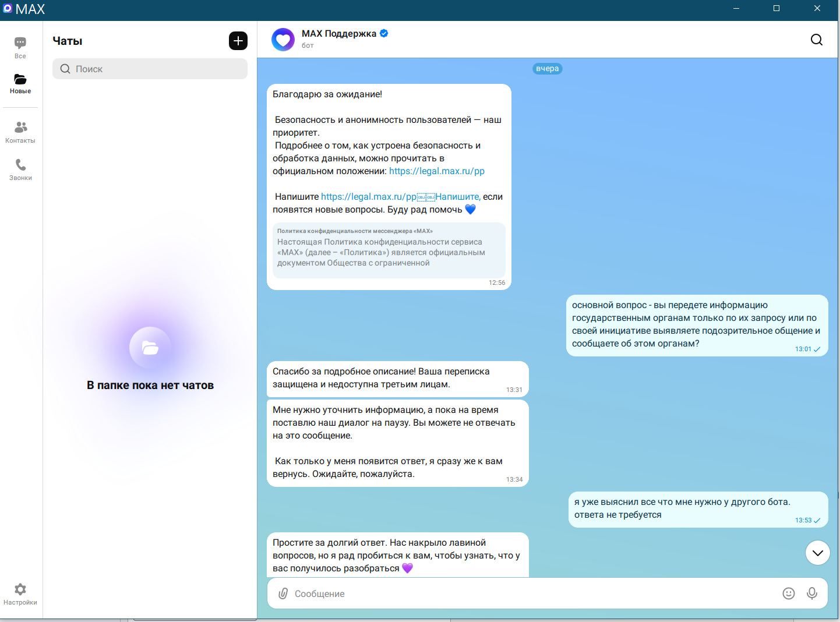
Task: Attach a file with the paperclip icon
Action: coord(283,593)
